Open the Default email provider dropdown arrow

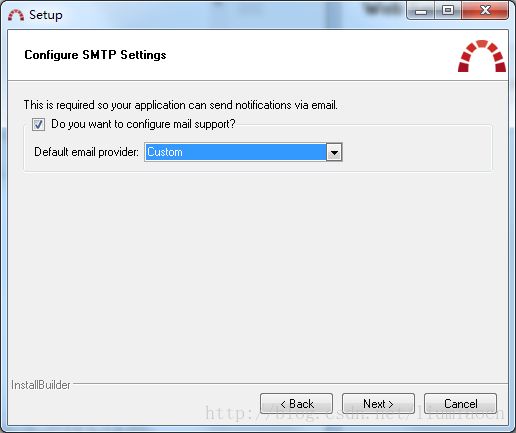pos(334,153)
